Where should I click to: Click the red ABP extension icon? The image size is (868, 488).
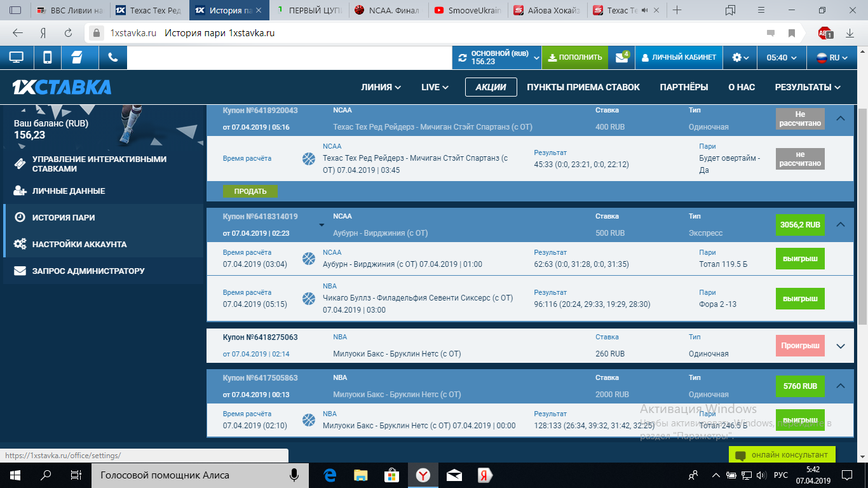click(825, 33)
